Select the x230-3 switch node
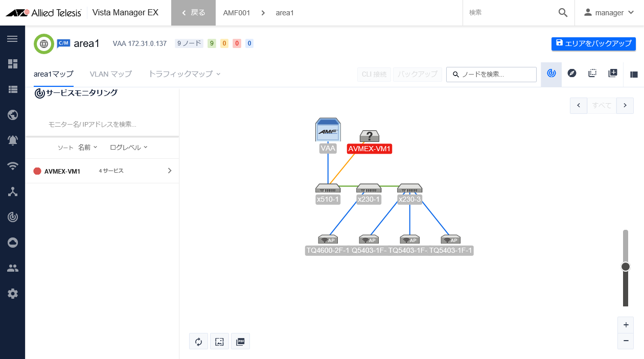Image resolution: width=644 pixels, height=359 pixels. pos(409,188)
